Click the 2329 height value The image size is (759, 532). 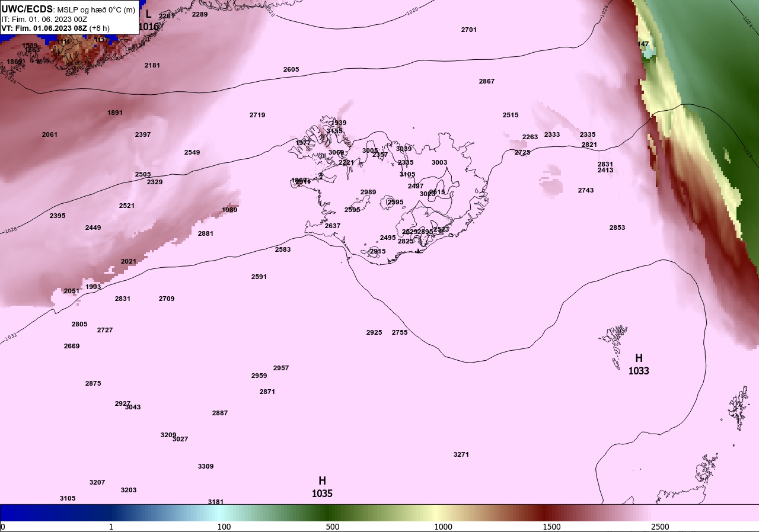(155, 182)
